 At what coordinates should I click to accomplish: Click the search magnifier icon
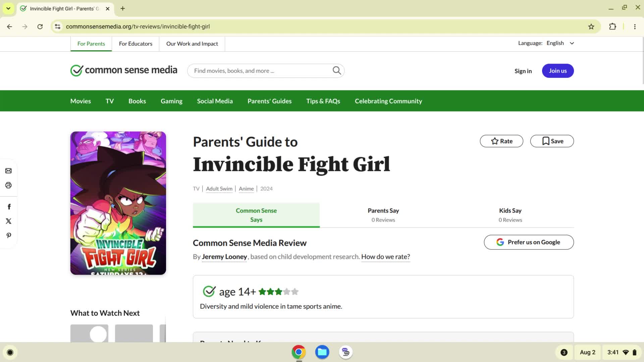(337, 70)
